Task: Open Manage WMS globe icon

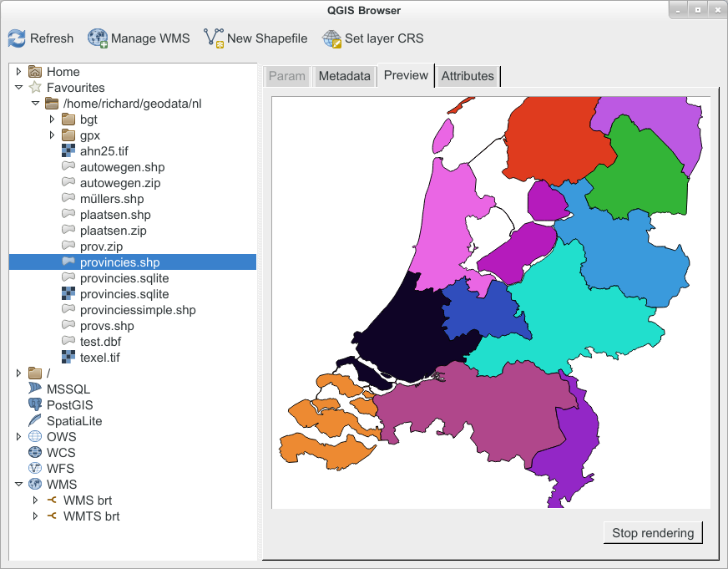Action: 98,38
